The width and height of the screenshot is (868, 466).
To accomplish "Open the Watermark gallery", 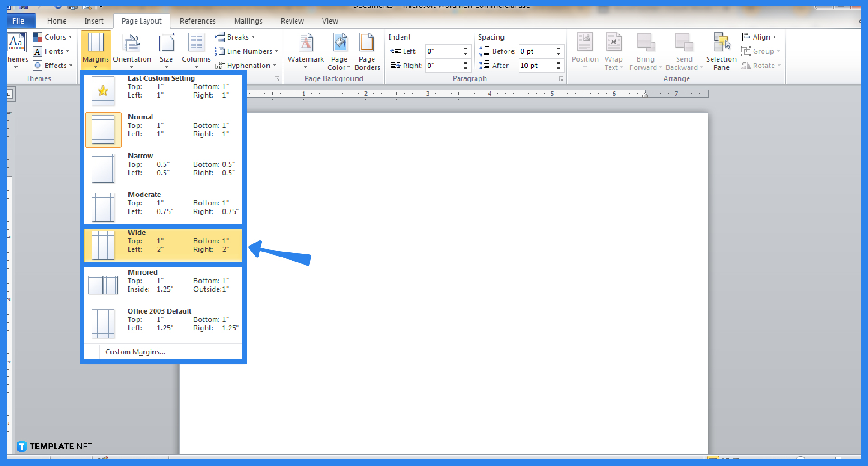I will (x=306, y=51).
